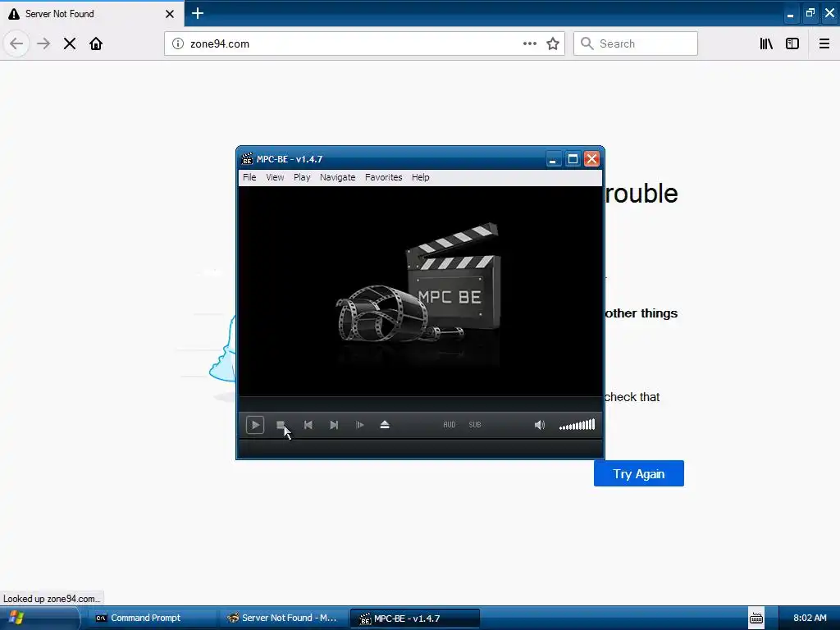Set the MPC-BE volume slider level
840x630 pixels.
tap(577, 425)
